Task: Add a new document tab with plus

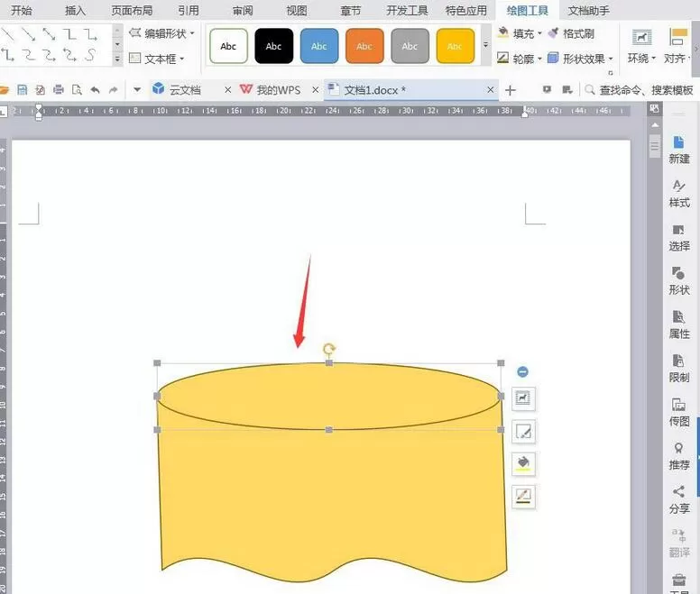Action: [510, 90]
